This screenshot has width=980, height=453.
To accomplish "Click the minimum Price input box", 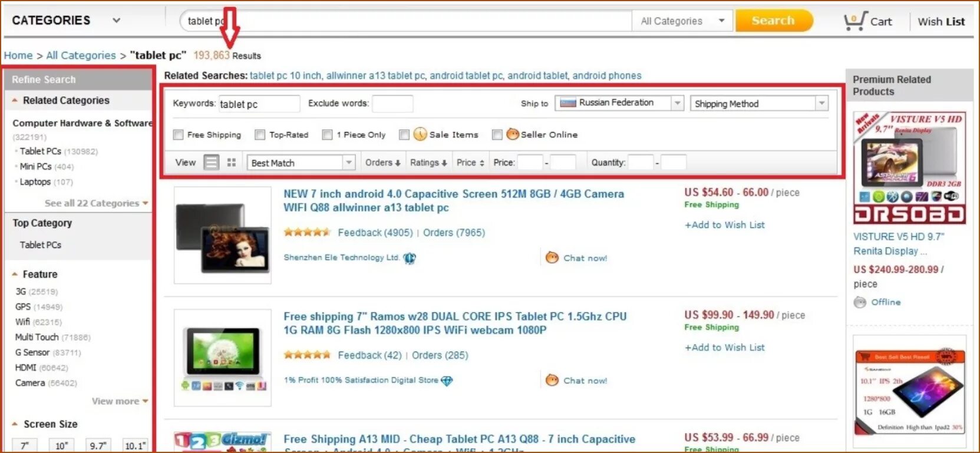I will [x=530, y=163].
